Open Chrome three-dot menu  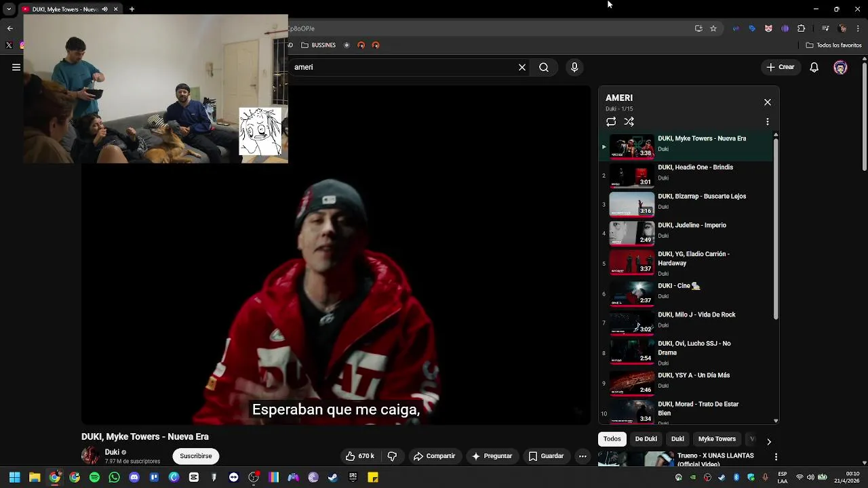(x=859, y=28)
